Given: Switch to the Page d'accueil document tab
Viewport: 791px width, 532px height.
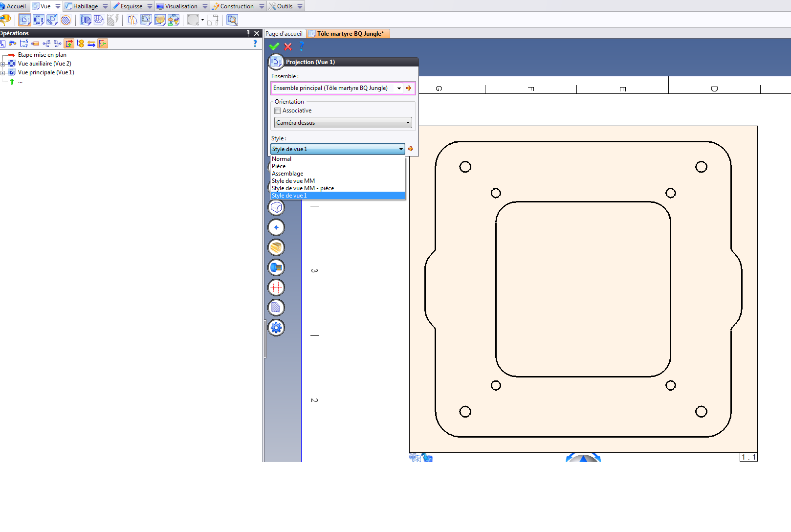Looking at the screenshot, I should point(284,34).
